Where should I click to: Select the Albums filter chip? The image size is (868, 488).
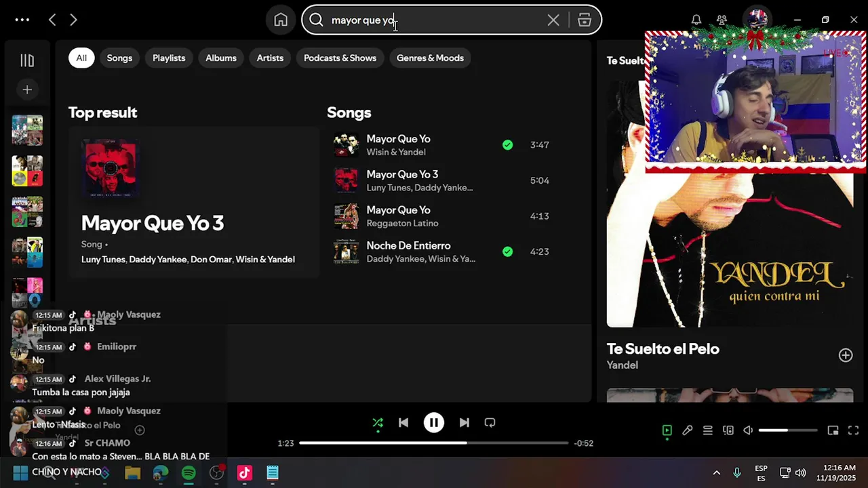pyautogui.click(x=221, y=58)
